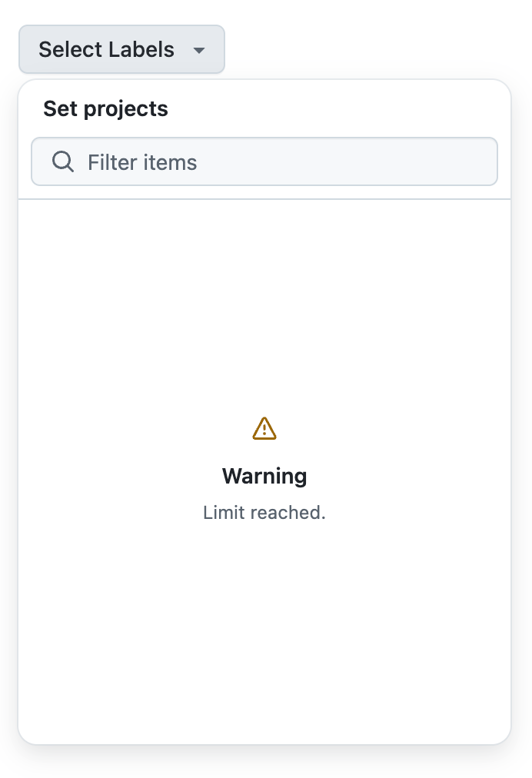Screen dimensions: 532x778
Task: Open the Select Labels dropdown button
Action: (x=121, y=50)
